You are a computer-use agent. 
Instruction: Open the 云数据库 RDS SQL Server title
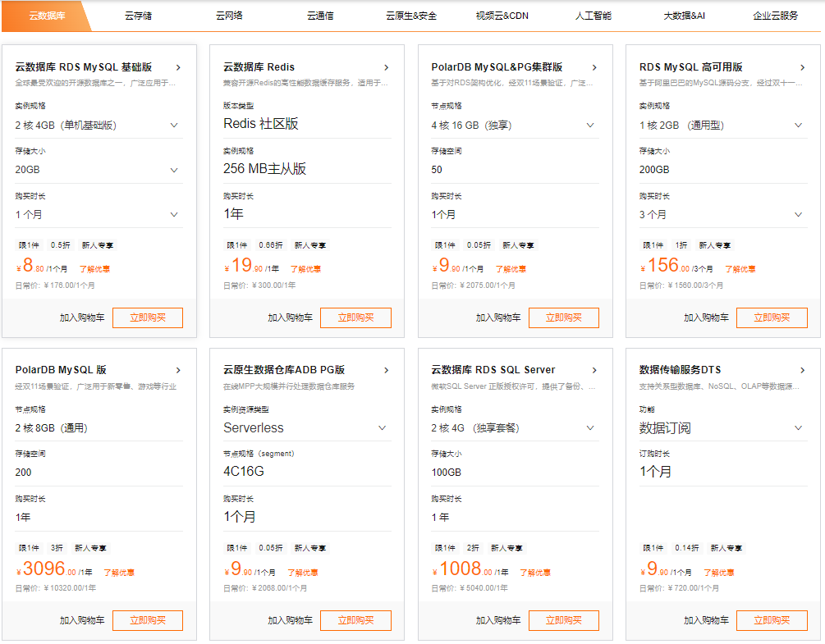click(x=493, y=370)
